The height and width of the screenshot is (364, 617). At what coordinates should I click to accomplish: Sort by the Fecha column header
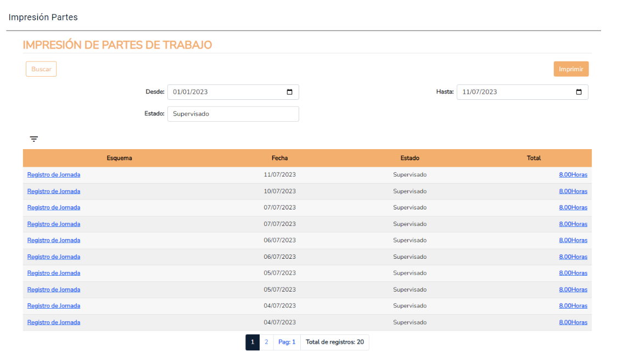[x=279, y=158]
